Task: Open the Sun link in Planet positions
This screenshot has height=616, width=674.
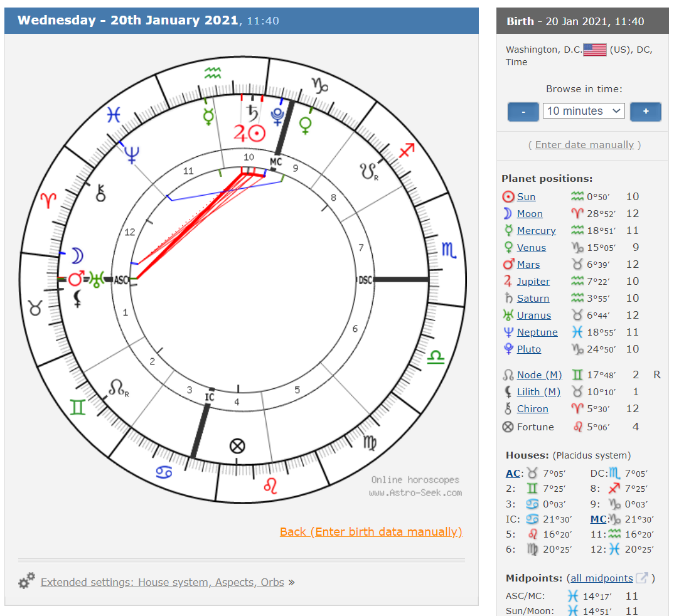Action: pyautogui.click(x=526, y=197)
